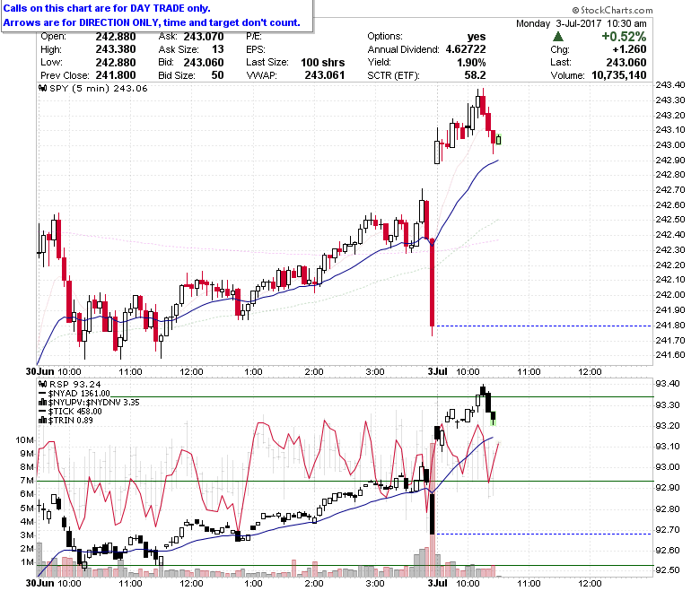
Task: Click the Bid Size value '50'
Action: click(217, 75)
